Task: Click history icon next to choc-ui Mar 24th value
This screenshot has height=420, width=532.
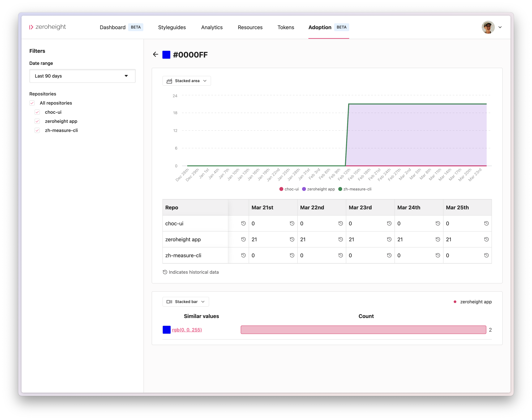Action: [x=438, y=223]
